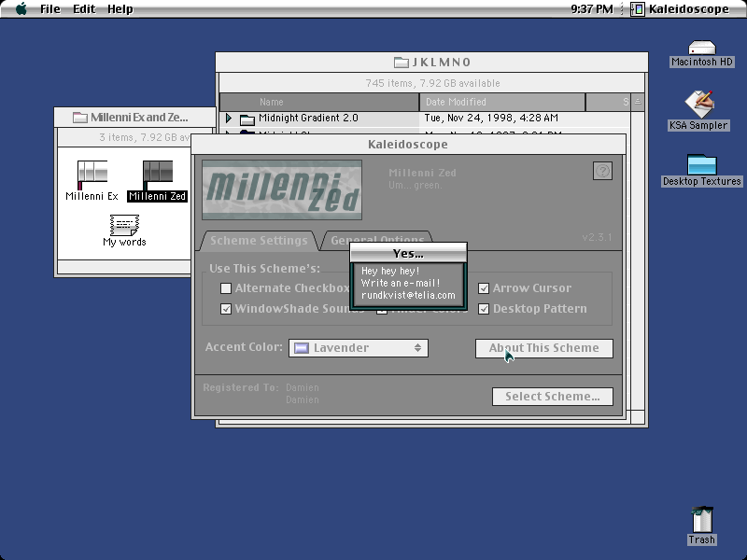747x560 pixels.
Task: Click the rundkvist@telia.com email text
Action: [408, 295]
